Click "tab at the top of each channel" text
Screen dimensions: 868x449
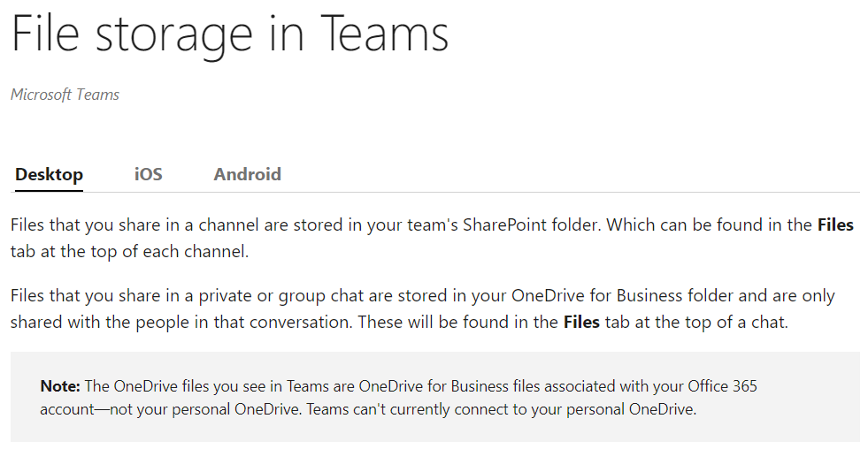(129, 252)
